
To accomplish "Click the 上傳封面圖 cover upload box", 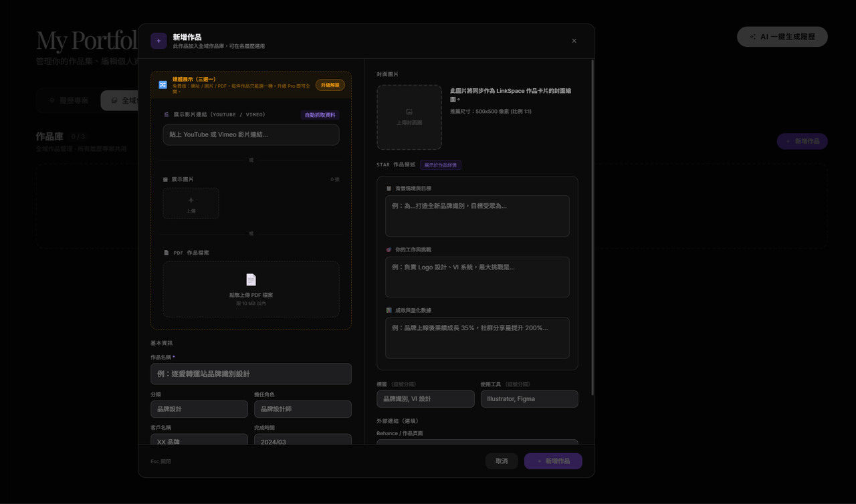I will tap(409, 117).
